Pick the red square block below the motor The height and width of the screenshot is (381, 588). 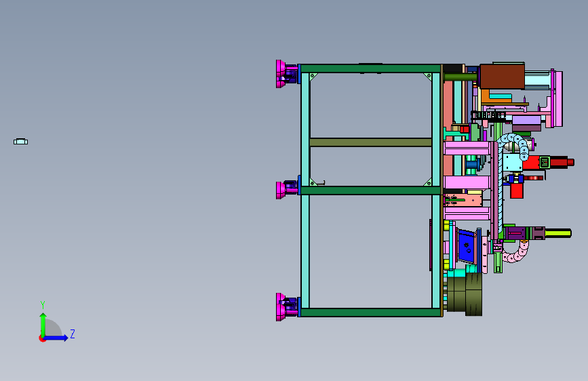point(517,190)
